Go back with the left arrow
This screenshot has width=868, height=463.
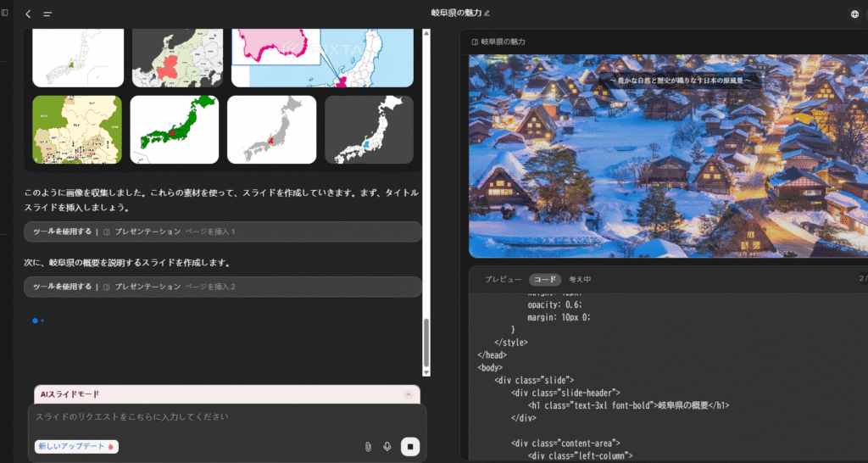[x=28, y=14]
